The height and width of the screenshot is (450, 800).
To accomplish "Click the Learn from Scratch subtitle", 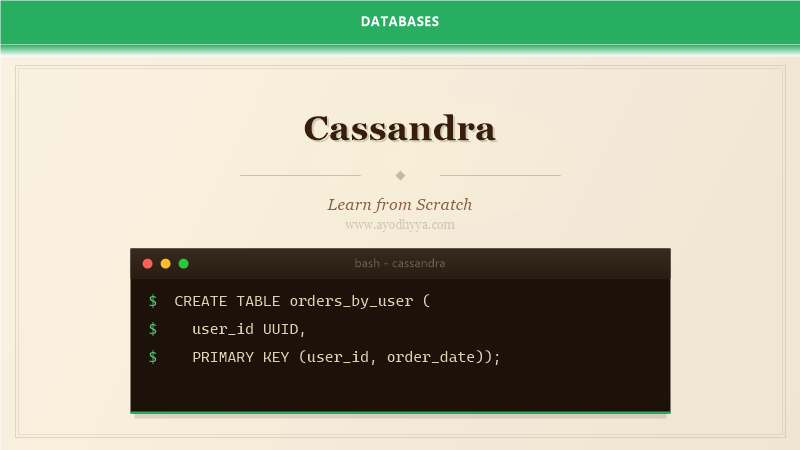I will [400, 205].
